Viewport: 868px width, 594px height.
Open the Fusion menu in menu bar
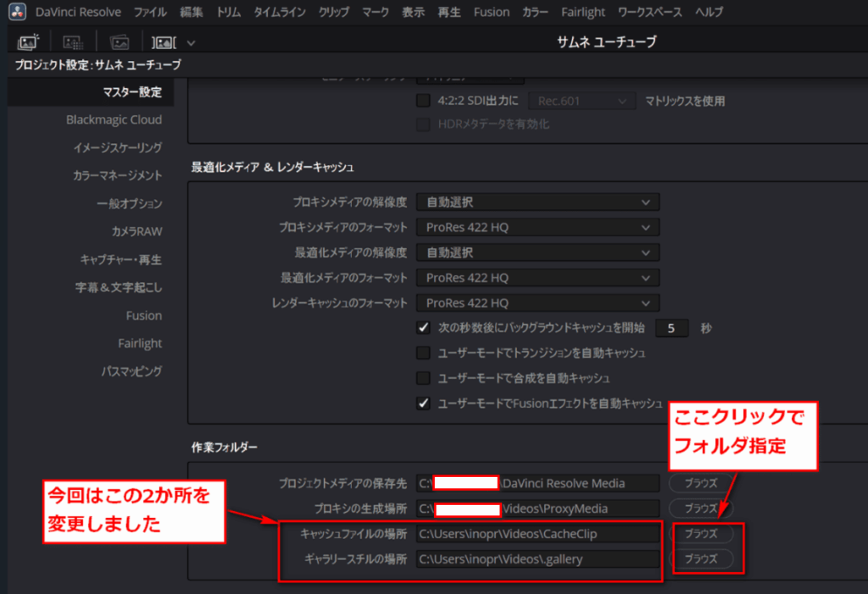coord(492,12)
